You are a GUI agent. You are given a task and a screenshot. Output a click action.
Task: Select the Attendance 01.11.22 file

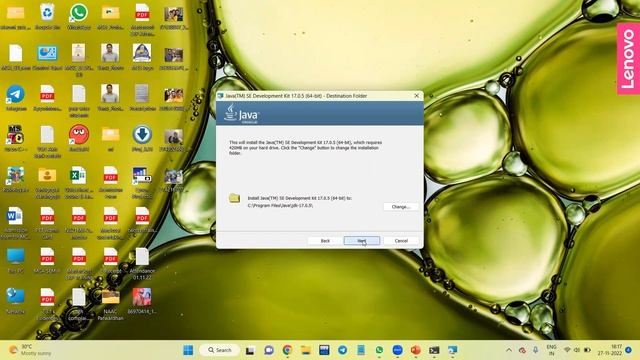[142, 264]
